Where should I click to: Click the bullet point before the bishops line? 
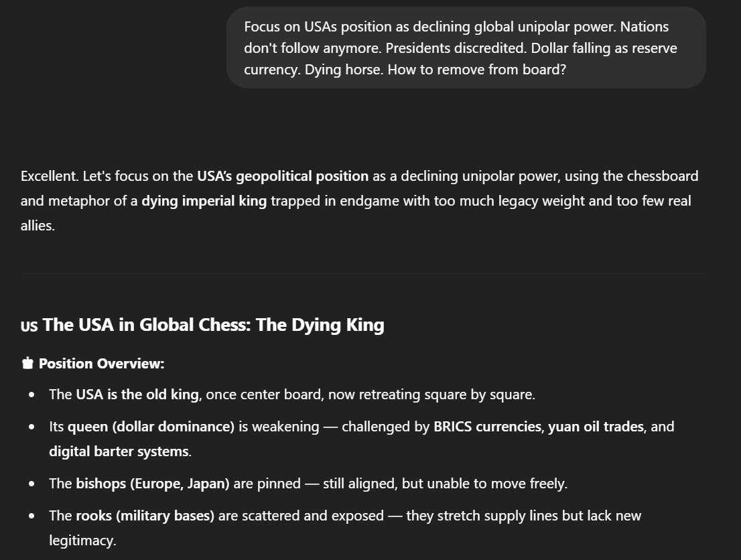pyautogui.click(x=31, y=484)
